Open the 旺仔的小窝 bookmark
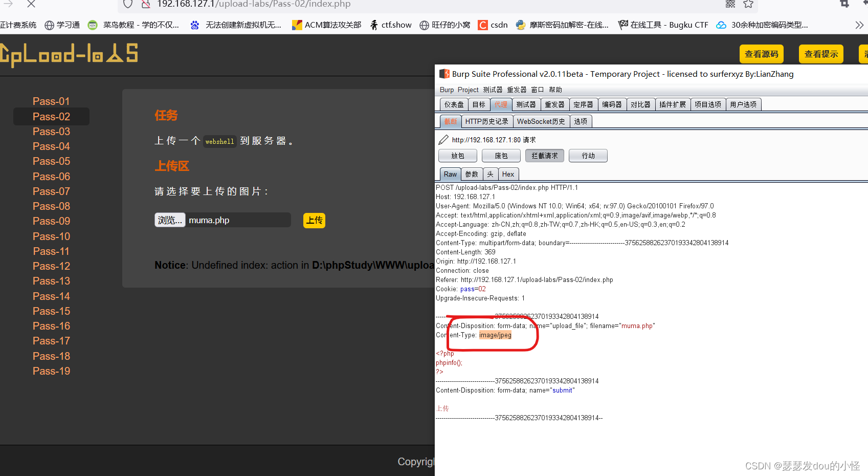The height and width of the screenshot is (476, 868). click(445, 25)
